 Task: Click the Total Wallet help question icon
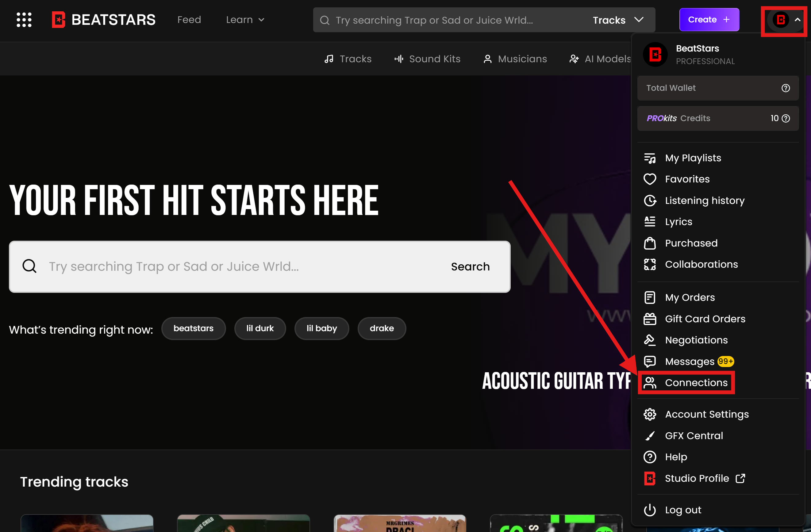point(786,88)
